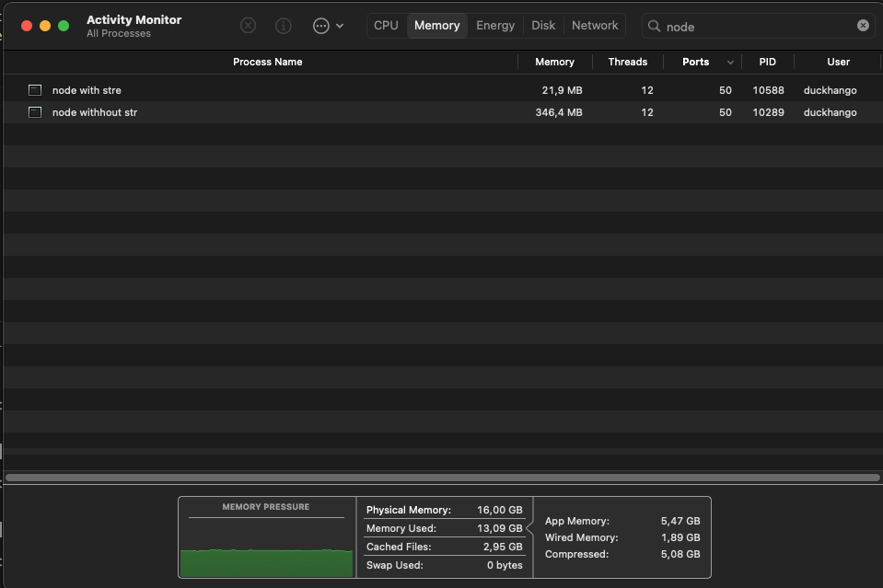
Task: Click the Cached Files 2,95 GB entry
Action: click(445, 547)
